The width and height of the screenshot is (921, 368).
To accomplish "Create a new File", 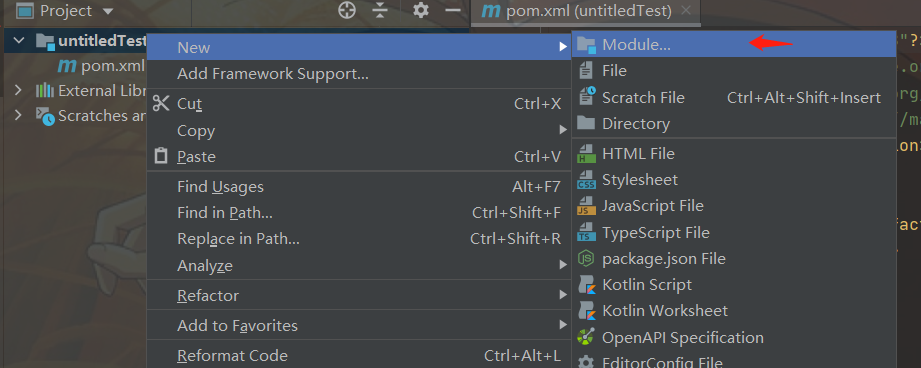I will (x=734, y=70).
